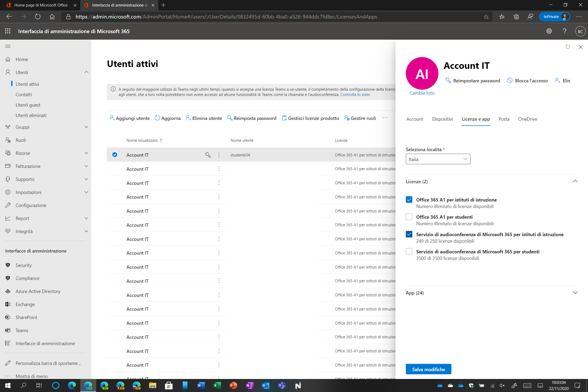
Task: Deselect the first Account IT row checkmark
Action: coord(115,155)
